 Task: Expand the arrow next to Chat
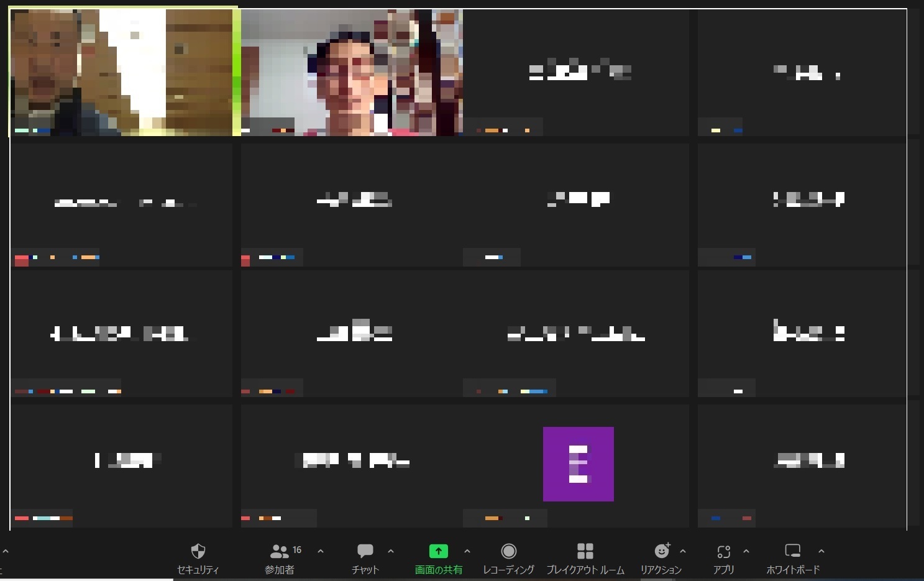[391, 551]
